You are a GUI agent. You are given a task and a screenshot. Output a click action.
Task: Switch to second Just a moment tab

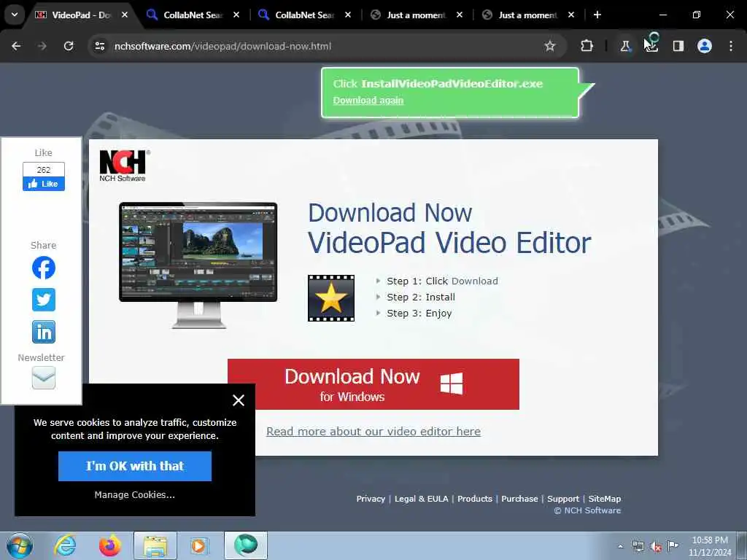(528, 15)
